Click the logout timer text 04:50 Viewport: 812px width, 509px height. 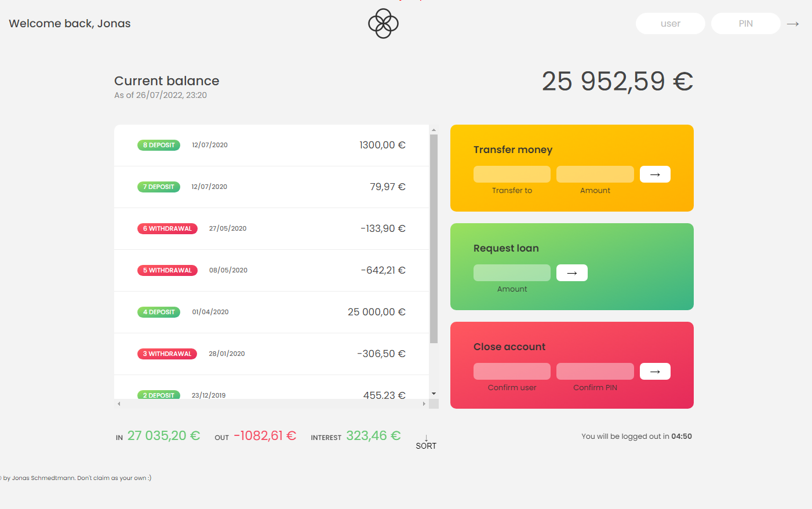coord(682,437)
